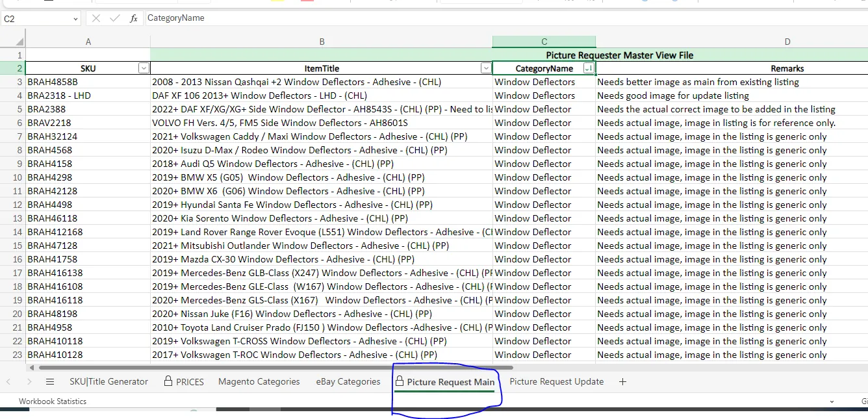Click inside the Name Box showing C2
868x419 pixels.
tap(36, 19)
